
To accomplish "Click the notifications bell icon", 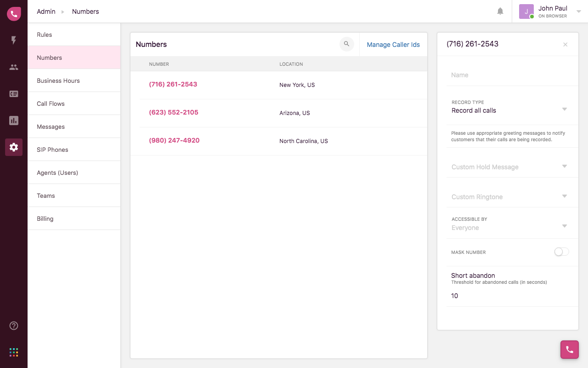I will pyautogui.click(x=500, y=11).
